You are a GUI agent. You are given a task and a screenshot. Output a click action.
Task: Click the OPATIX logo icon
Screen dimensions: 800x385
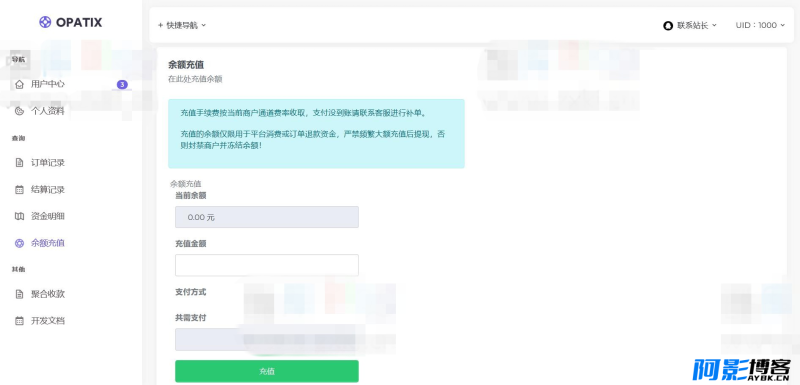point(45,22)
